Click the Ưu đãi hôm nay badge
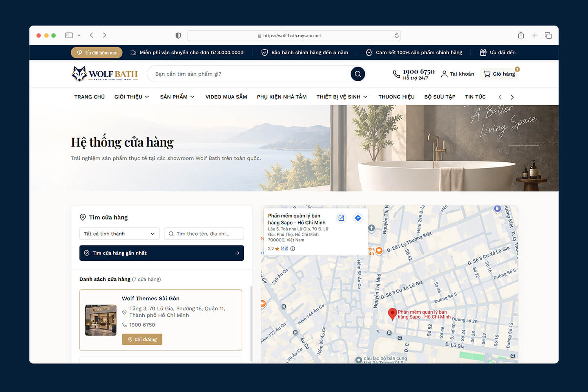588x392 pixels. click(97, 53)
